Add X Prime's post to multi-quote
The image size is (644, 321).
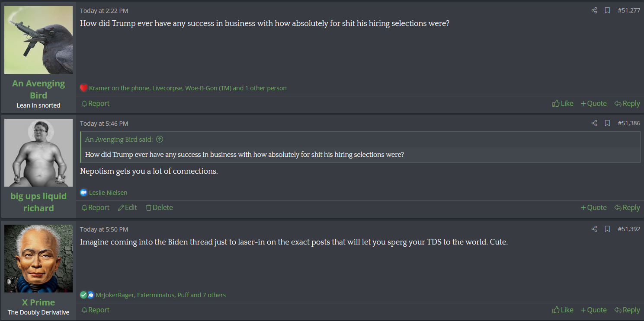(594, 310)
